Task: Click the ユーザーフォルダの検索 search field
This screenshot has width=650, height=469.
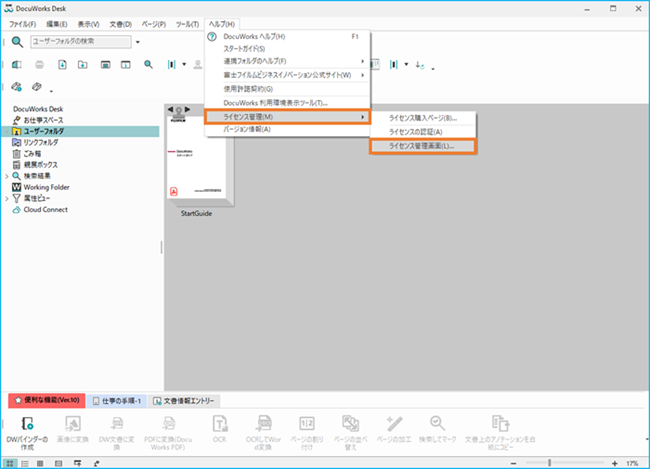Action: 81,41
